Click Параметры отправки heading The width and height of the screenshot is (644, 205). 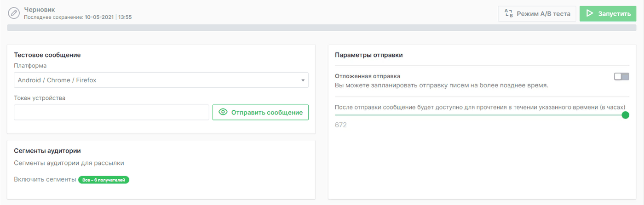point(369,55)
